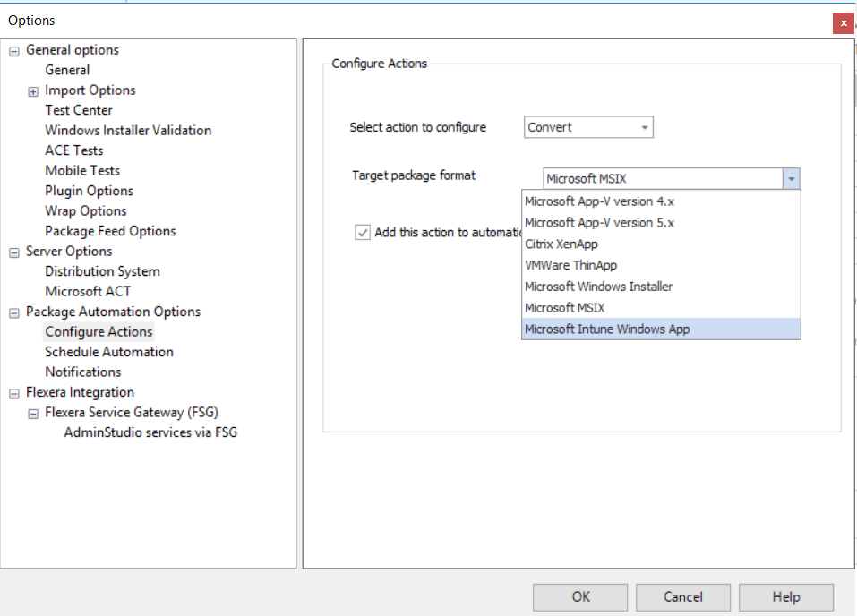
Task: Open the Target package format dropdown
Action: 791,178
